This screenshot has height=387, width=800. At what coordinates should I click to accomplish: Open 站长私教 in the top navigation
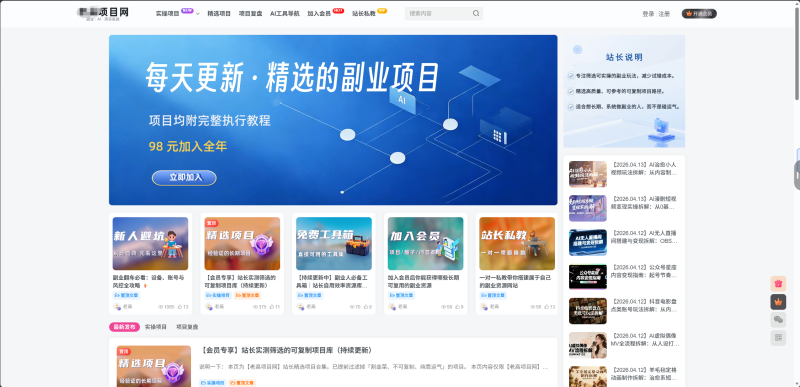pyautogui.click(x=364, y=14)
